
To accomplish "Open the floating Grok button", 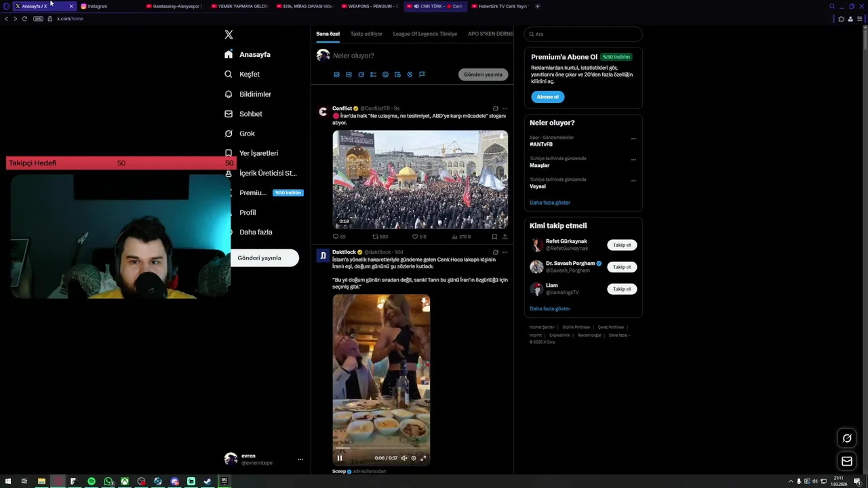I will [x=847, y=439].
